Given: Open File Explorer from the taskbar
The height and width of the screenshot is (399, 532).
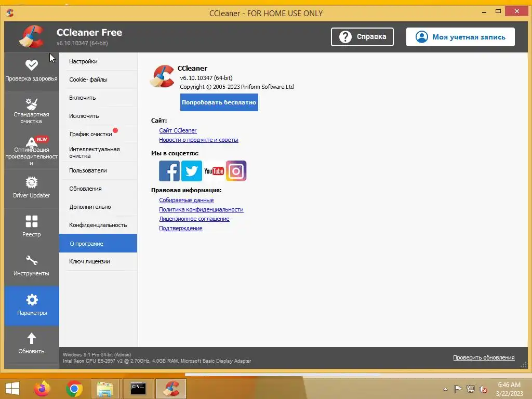Looking at the screenshot, I should [105, 389].
